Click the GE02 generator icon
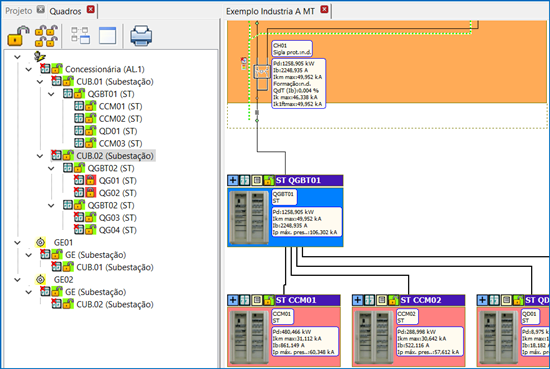550x369 pixels. point(40,280)
